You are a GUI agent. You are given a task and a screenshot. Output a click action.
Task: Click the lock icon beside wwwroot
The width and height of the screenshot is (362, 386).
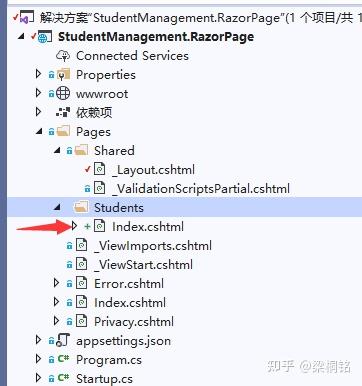51,94
